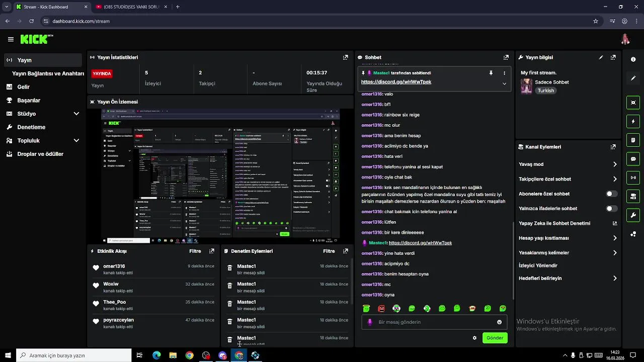Screen dimensions: 644x362
Task: Toggle the stream preview widget icon in right sidebar
Action: 633,103
